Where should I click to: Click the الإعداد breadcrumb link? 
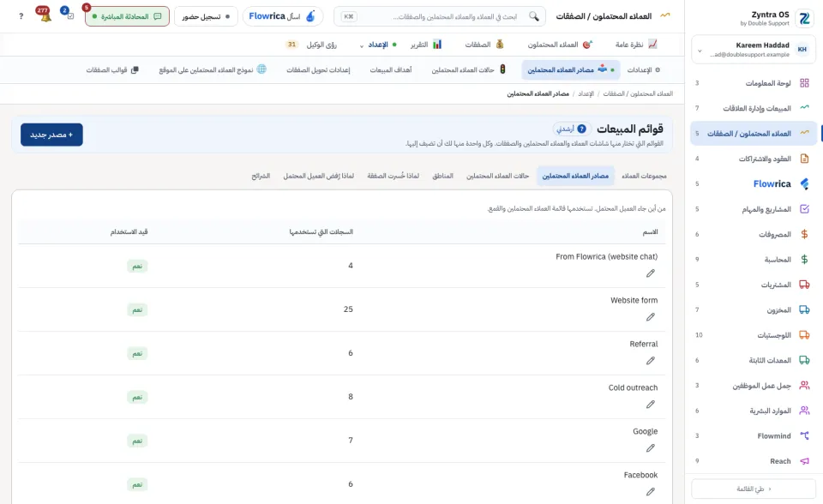point(586,93)
